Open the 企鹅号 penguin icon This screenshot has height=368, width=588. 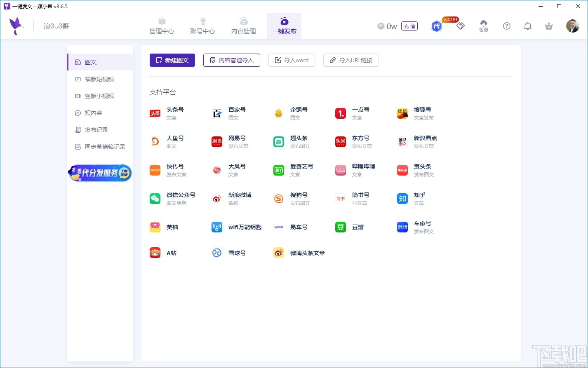pyautogui.click(x=279, y=113)
